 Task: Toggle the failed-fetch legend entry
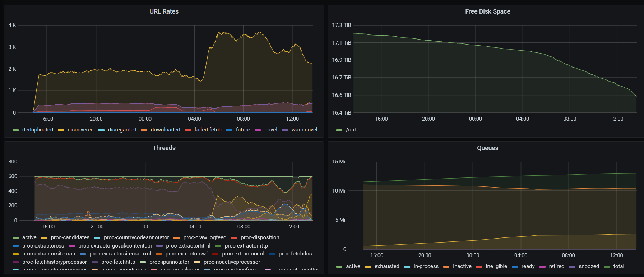pyautogui.click(x=208, y=130)
